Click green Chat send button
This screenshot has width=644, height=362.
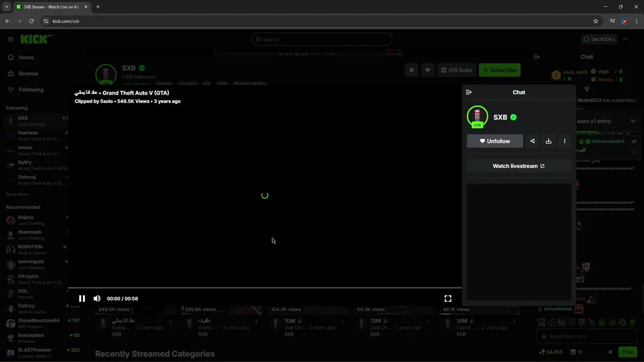click(x=627, y=352)
